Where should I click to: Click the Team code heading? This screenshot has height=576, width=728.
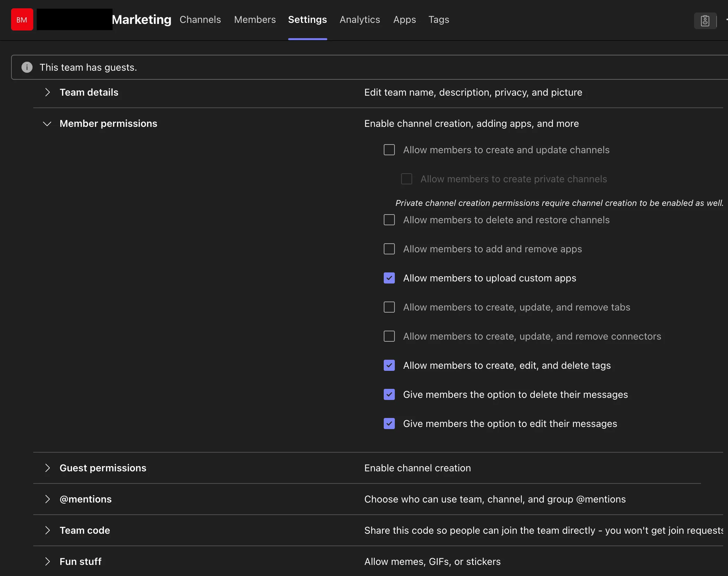[x=85, y=530]
